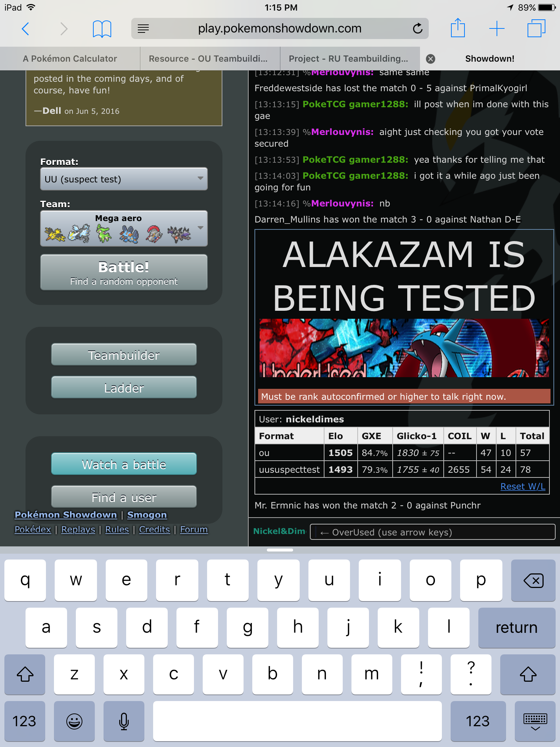Open the Format dropdown showing UU (suspect test)
Image resolution: width=560 pixels, height=747 pixels.
tap(124, 179)
